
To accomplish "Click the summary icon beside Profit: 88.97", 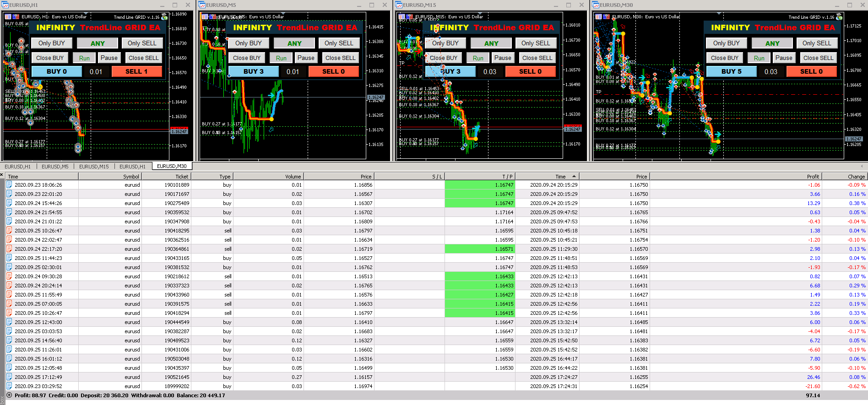I will (x=9, y=395).
